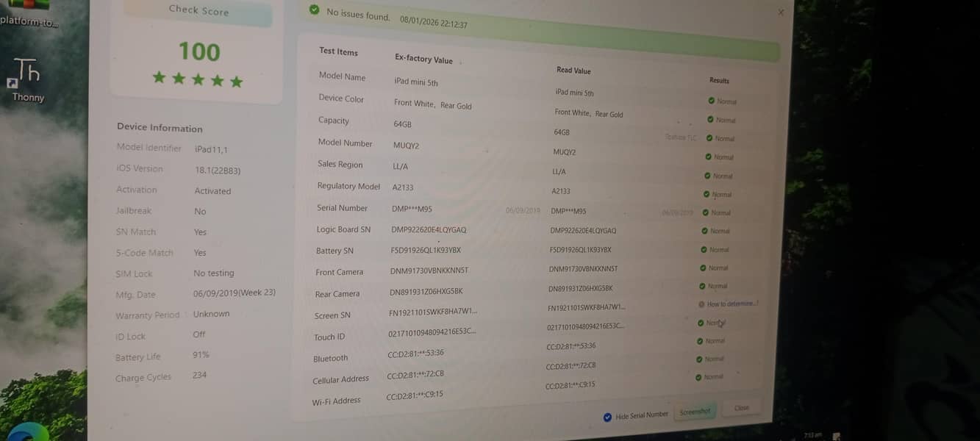
Task: Click the taskbar clock
Action: tap(812, 435)
